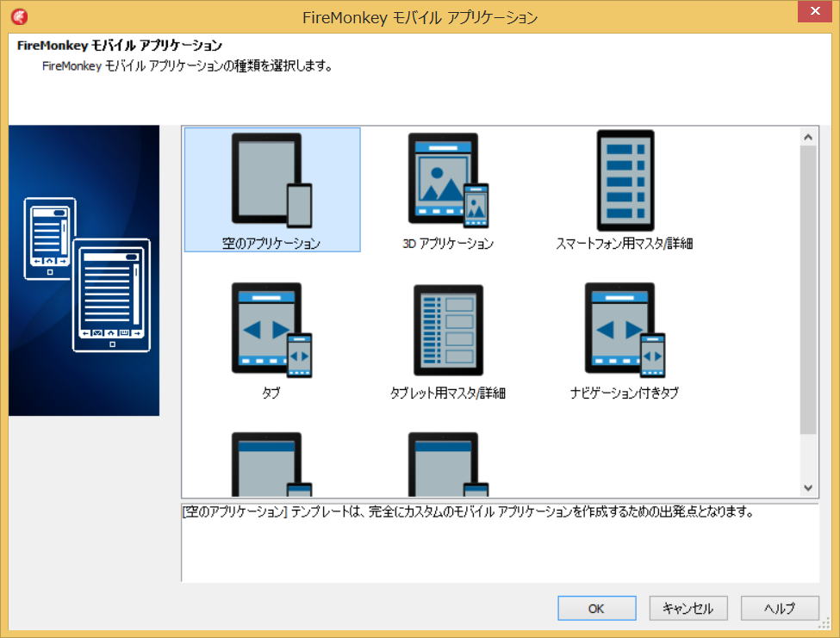
Task: Click the タブレット用マスタ/詳細 label text
Action: (x=448, y=393)
